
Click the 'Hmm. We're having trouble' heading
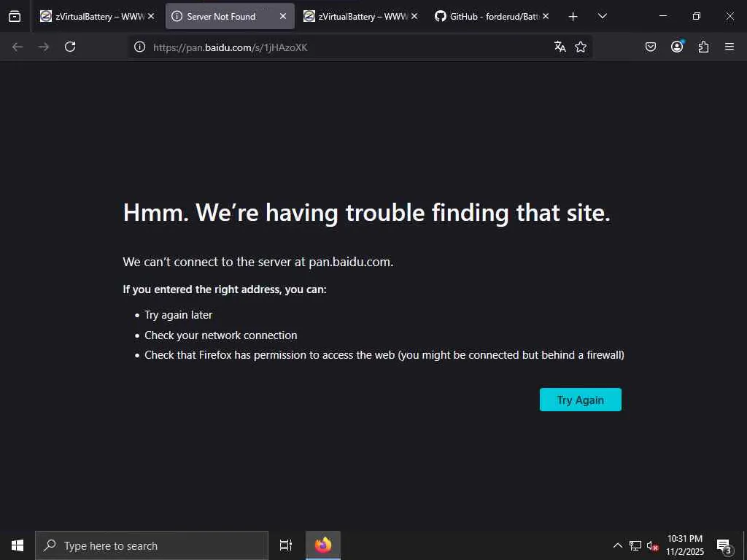366,212
